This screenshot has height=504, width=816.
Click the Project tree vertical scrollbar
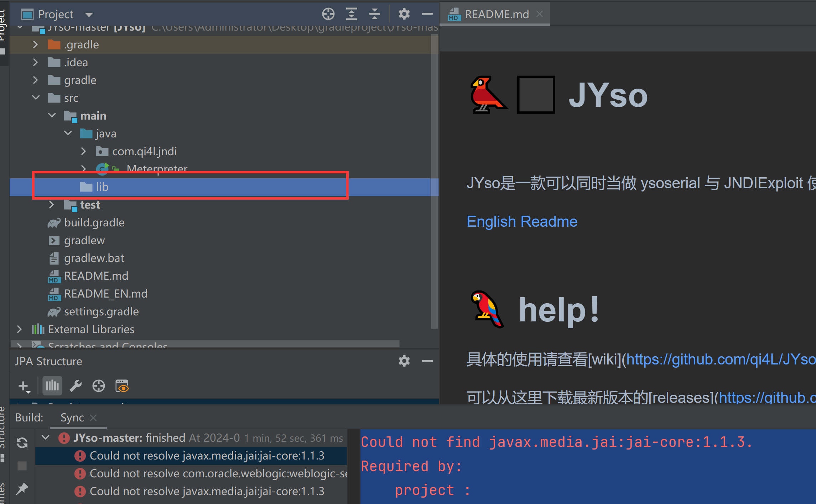(434, 182)
